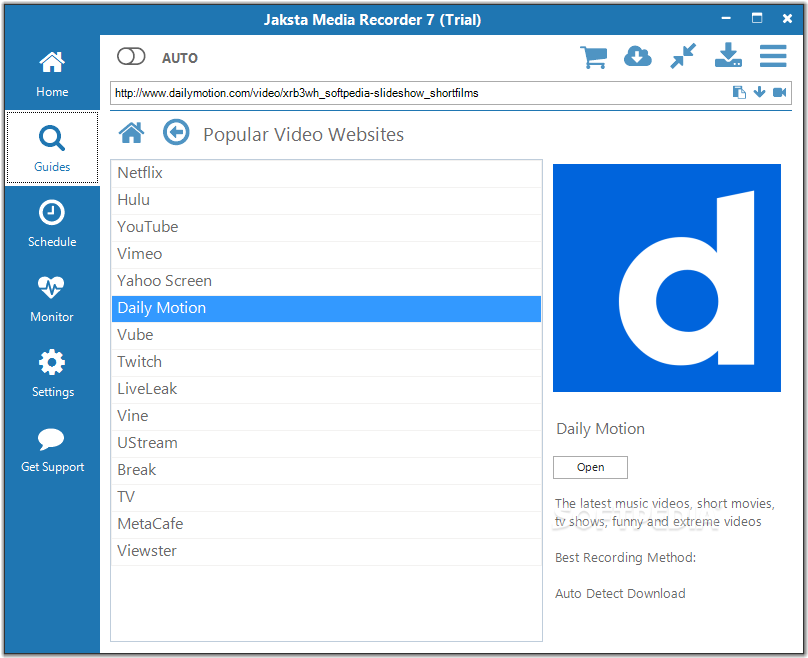Viewport: 808px width, 658px height.
Task: Select Hulu in the website list
Action: (326, 200)
